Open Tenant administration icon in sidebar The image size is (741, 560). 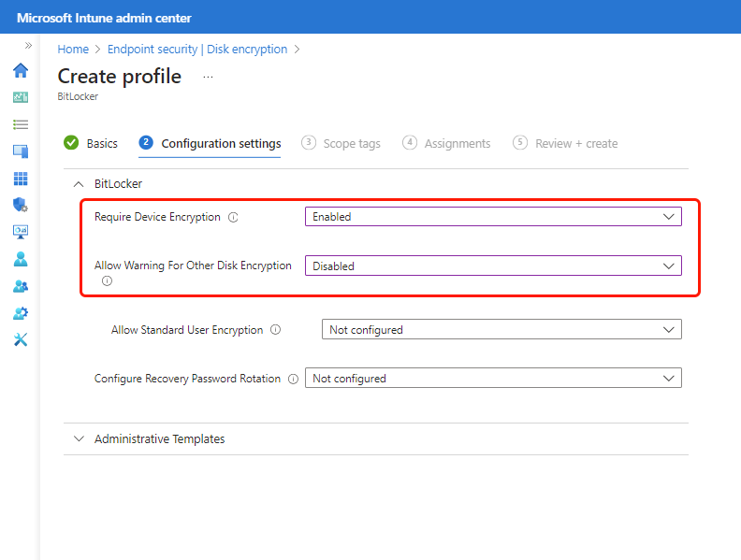(x=21, y=313)
